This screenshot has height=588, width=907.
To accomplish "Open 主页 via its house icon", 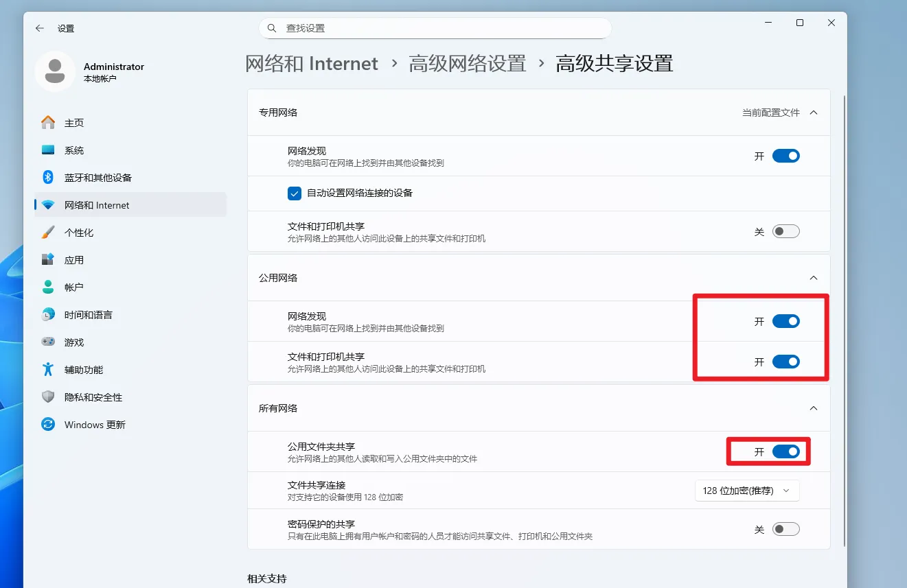I will tap(48, 123).
